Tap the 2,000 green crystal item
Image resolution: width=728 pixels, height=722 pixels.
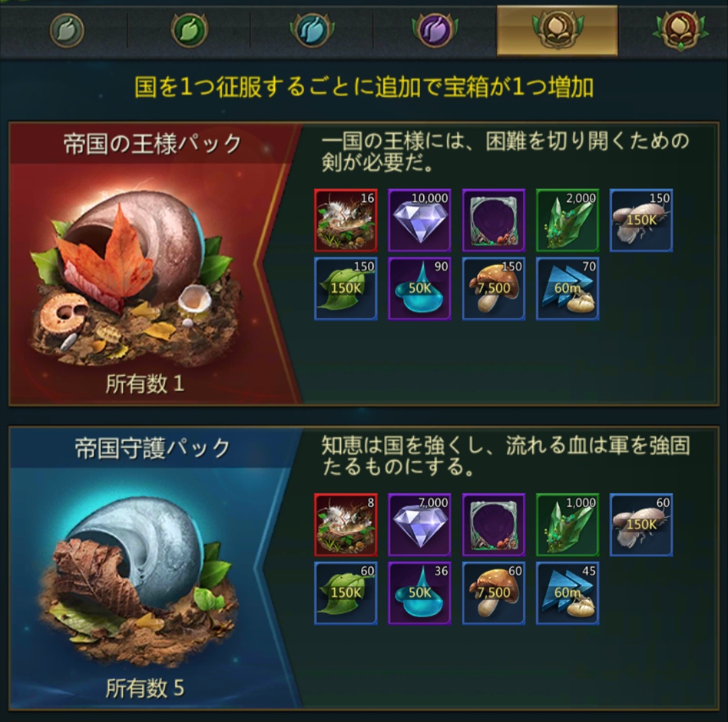click(x=568, y=220)
